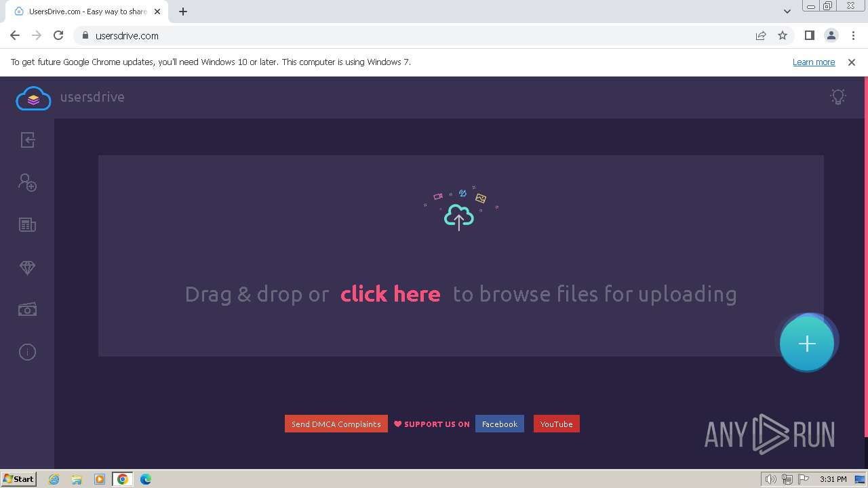This screenshot has width=868, height=488.
Task: Share this page icon in address bar
Action: (x=761, y=35)
